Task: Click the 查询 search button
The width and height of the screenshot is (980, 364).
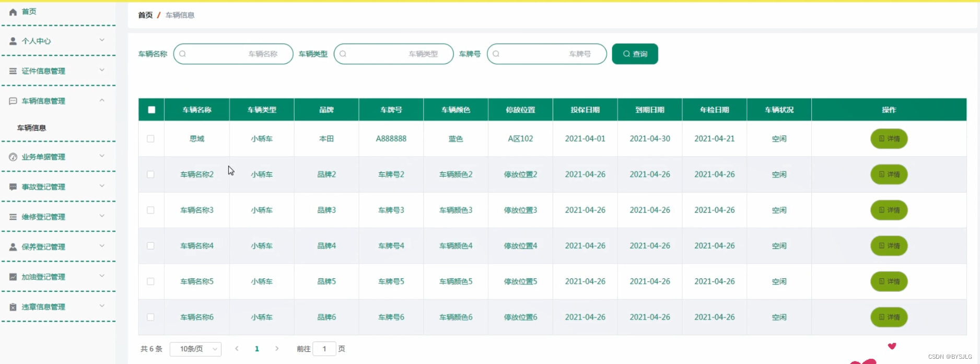Action: coord(635,54)
